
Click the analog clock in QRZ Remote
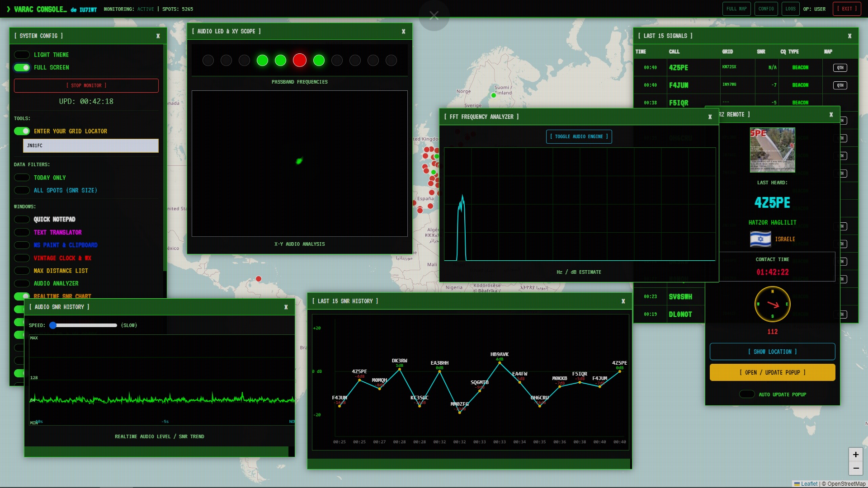[772, 304]
